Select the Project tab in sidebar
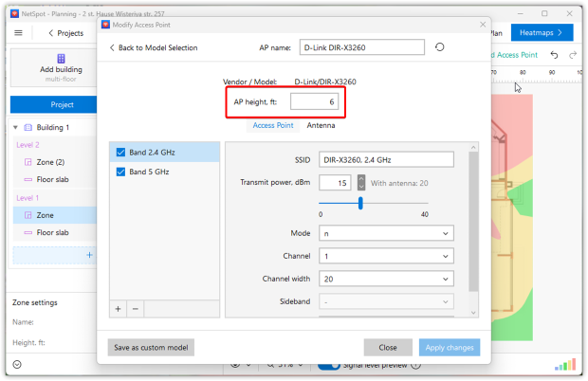The height and width of the screenshot is (381, 588). [54, 104]
